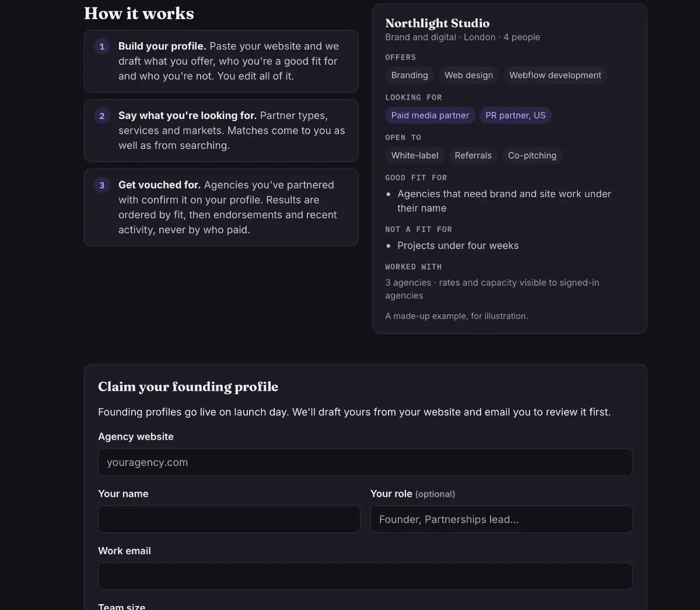
Task: Select the Branding tag
Action: point(409,75)
